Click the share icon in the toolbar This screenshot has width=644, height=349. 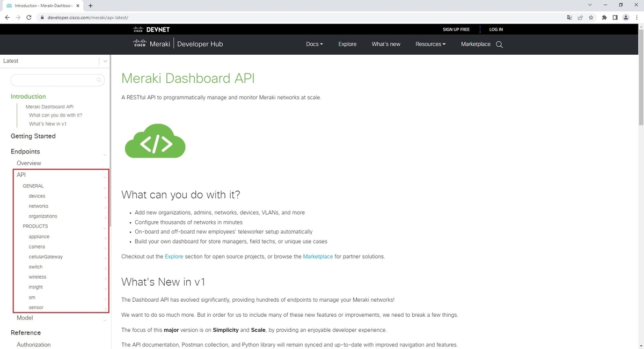click(x=580, y=17)
